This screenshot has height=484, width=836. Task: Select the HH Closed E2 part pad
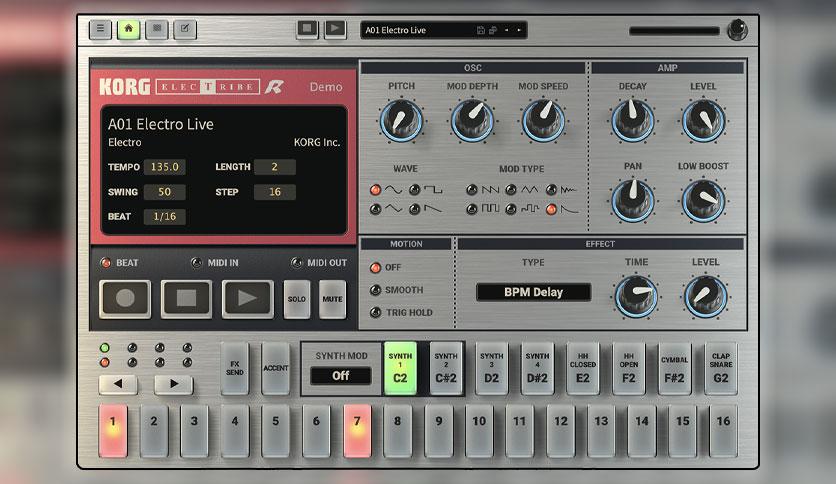pos(583,368)
